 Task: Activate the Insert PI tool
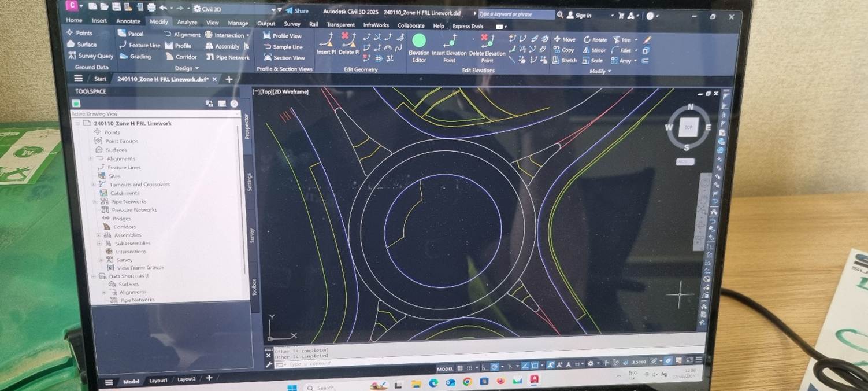tap(327, 46)
